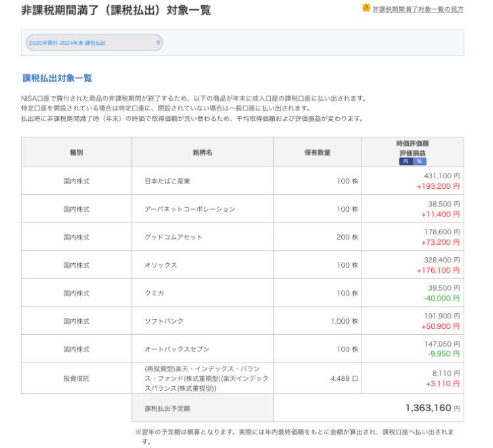The height and width of the screenshot is (448, 493).
Task: Switch valuation display to % view
Action: 419,161
